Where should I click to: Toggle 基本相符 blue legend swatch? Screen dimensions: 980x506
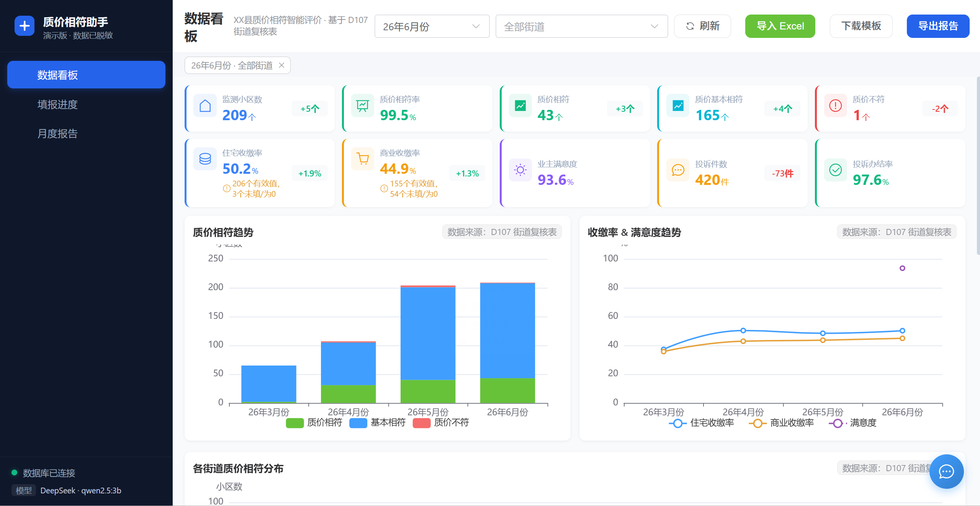pos(358,423)
